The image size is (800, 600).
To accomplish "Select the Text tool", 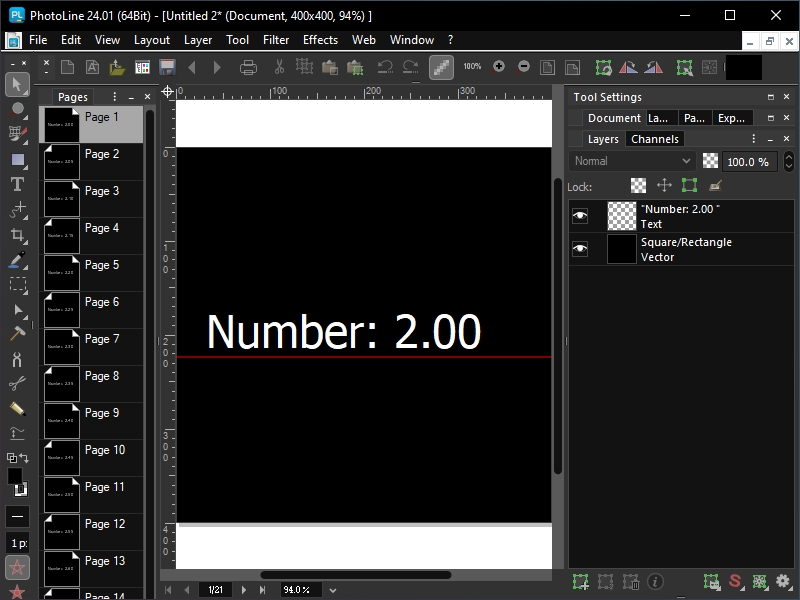I will point(17,184).
